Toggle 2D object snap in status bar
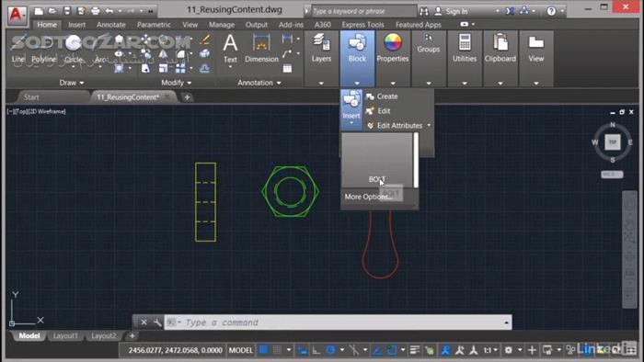644x362 pixels. point(391,350)
